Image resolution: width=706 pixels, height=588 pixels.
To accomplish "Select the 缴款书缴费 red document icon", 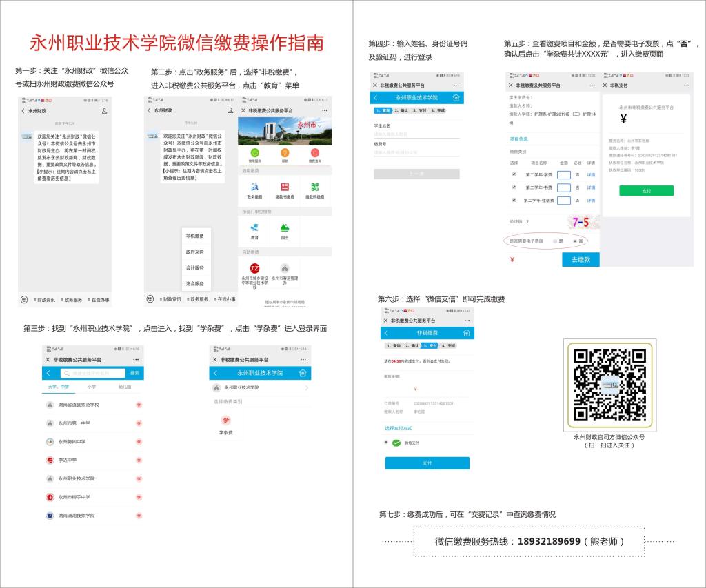I will coord(285,187).
